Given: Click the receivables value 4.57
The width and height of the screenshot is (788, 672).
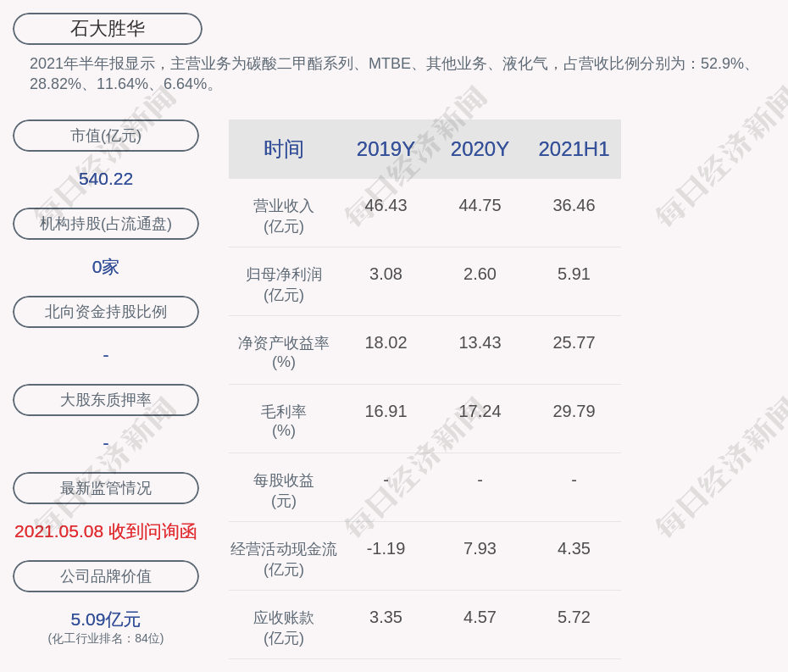Looking at the screenshot, I should point(480,617).
